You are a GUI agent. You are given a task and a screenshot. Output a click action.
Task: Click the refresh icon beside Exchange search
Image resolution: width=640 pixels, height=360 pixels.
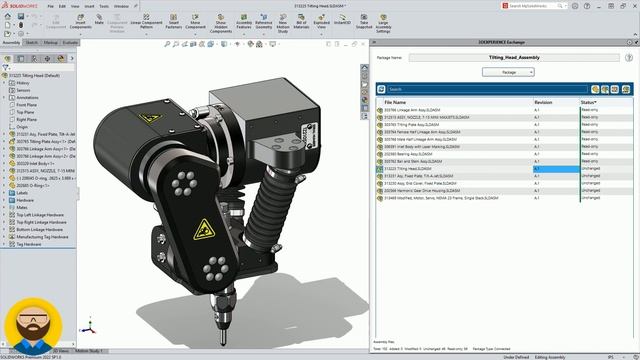[x=381, y=89]
